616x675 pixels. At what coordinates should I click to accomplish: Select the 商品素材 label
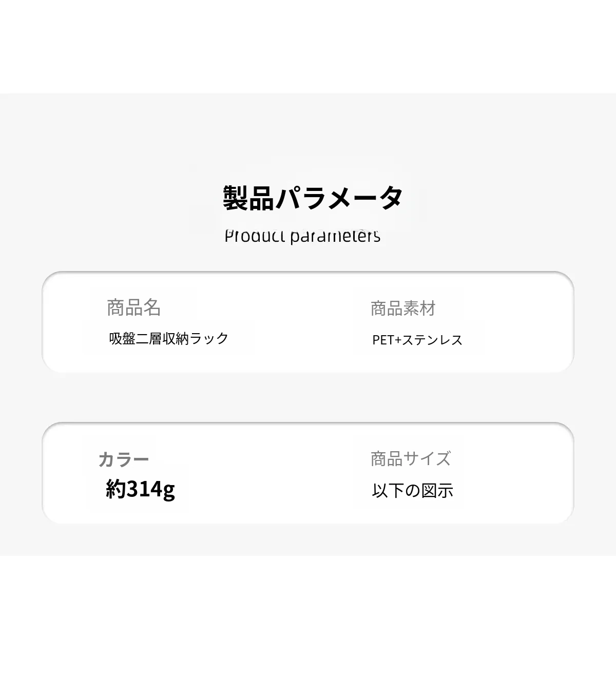(x=403, y=309)
